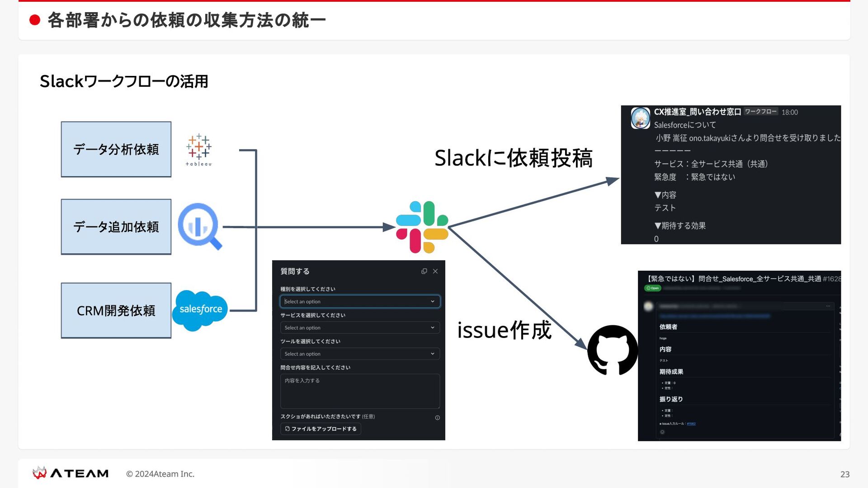
Task: Click the blurred author avatar on GitHub issue
Action: [648, 306]
